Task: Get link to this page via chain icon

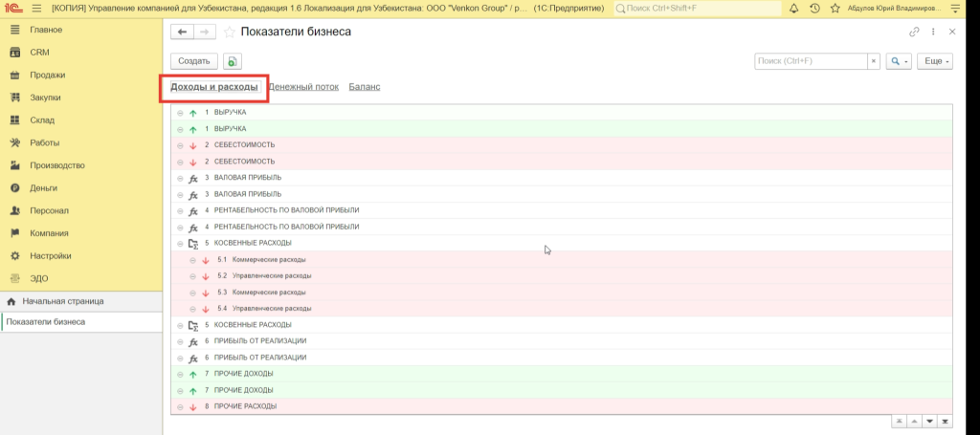Action: (914, 32)
